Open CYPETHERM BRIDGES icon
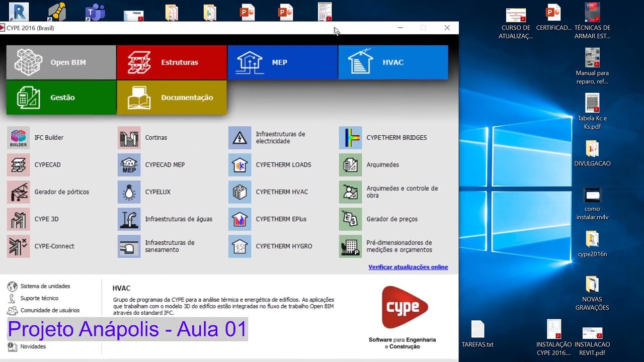The height and width of the screenshot is (362, 644). (350, 138)
